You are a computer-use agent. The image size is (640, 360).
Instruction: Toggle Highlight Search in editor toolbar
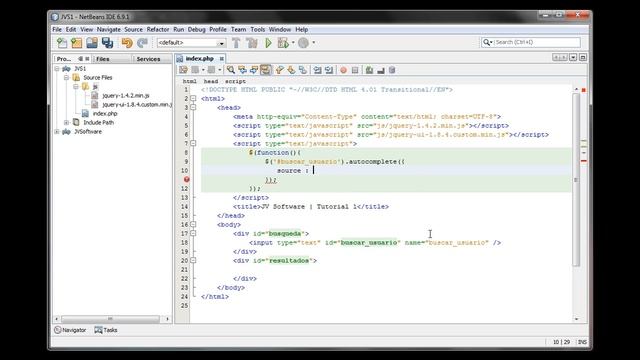click(265, 70)
